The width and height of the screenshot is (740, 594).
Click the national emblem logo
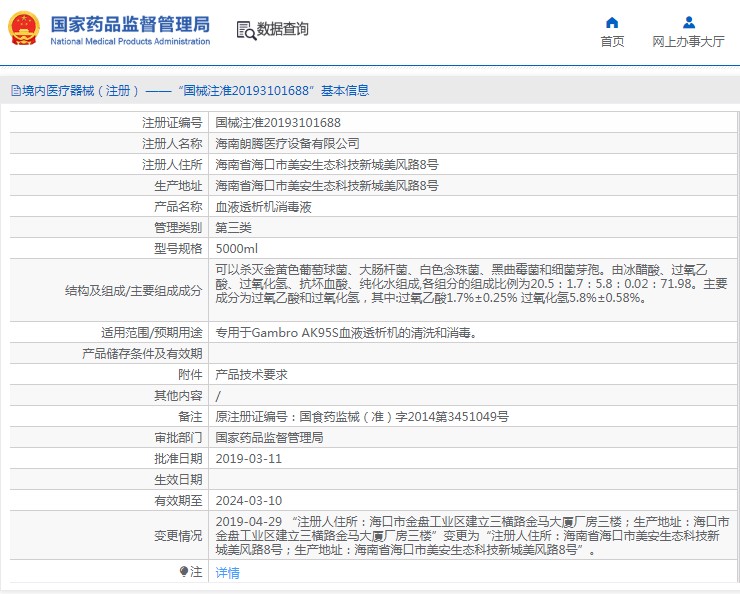click(x=24, y=29)
